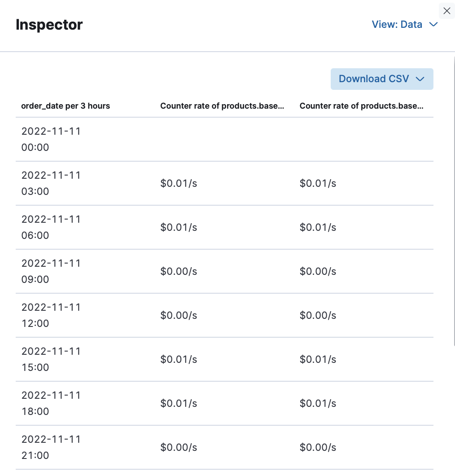Viewport: 455px width, 476px height.
Task: Click the 2022-11-11 03:00 timestamp cell
Action: 51,183
